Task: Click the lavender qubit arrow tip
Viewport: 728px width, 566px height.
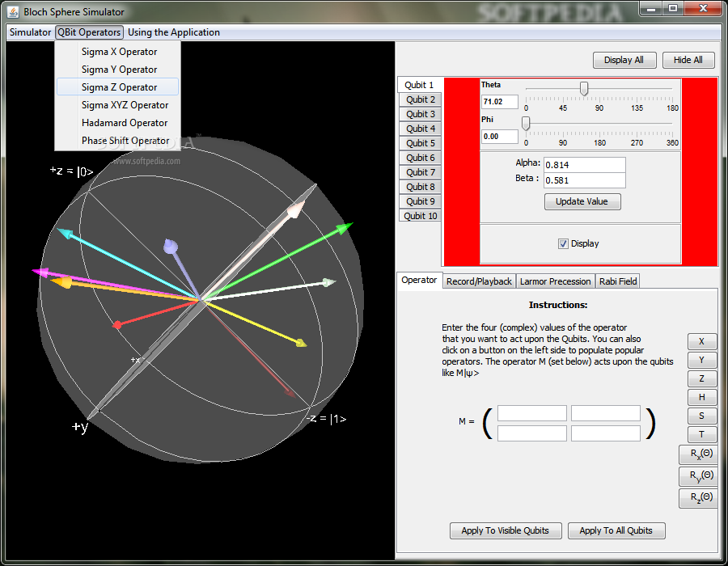Action: 171,246
